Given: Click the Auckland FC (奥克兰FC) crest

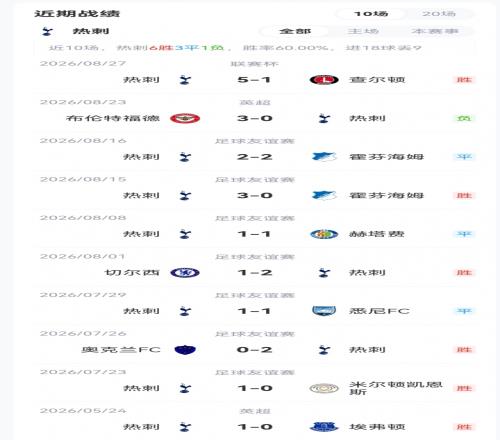Looking at the screenshot, I should click(x=185, y=350).
